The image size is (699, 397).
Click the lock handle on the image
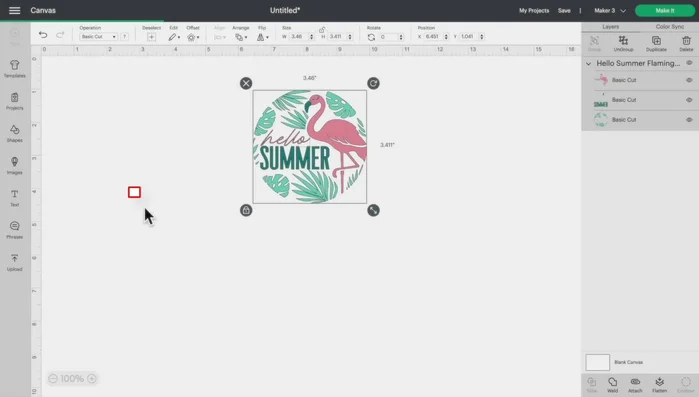pos(246,210)
